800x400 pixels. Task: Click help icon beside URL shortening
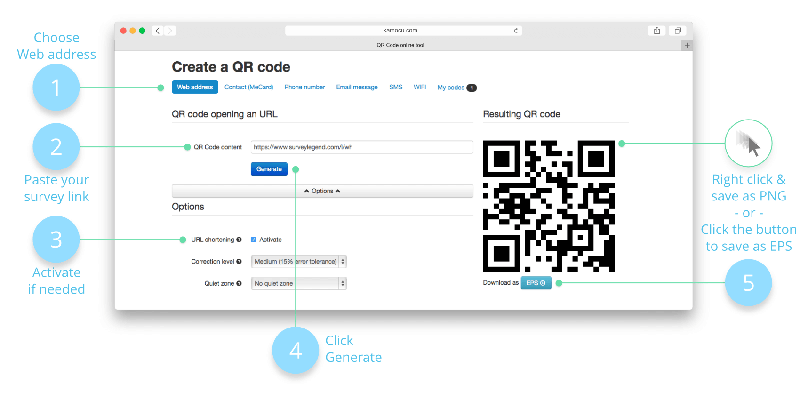pyautogui.click(x=240, y=240)
